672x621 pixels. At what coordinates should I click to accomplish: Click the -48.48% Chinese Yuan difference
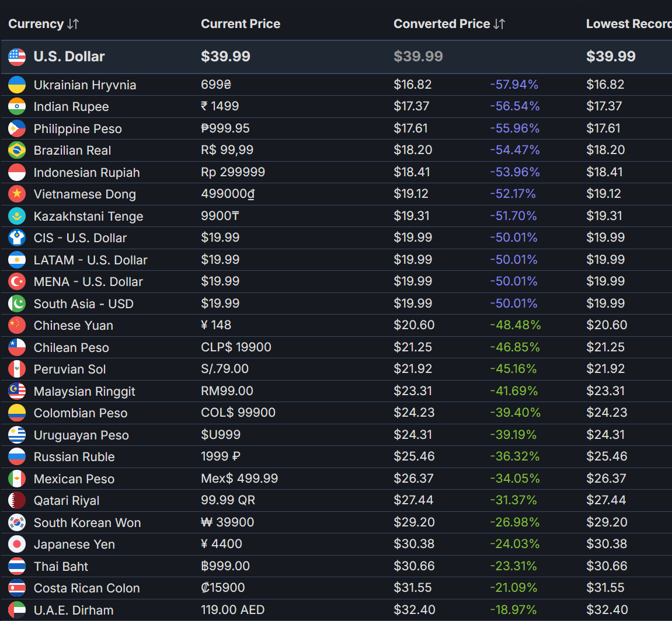click(x=515, y=325)
